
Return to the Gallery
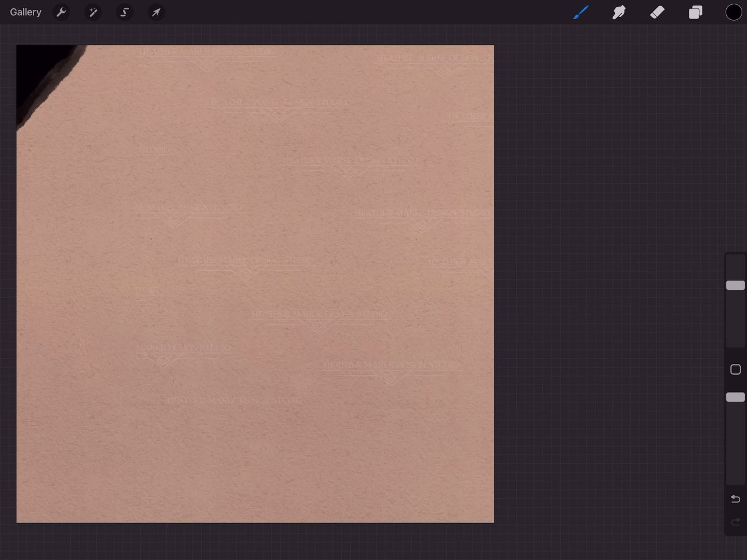pos(25,12)
